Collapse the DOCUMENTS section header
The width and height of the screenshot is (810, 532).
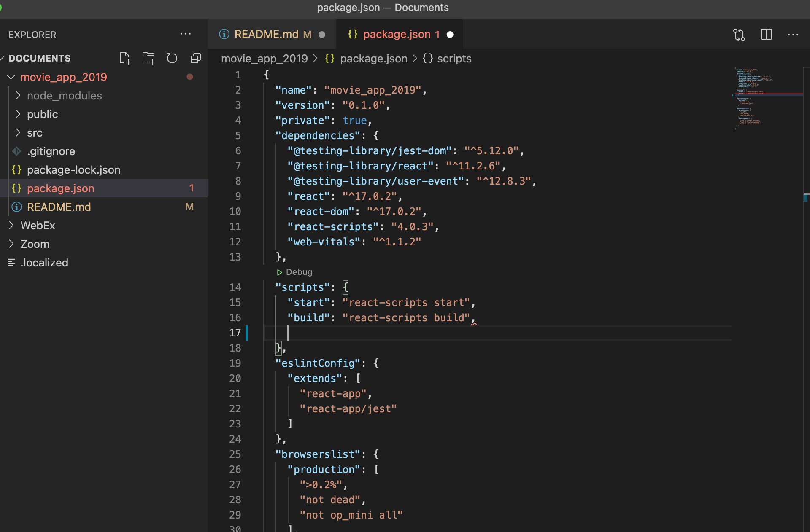coord(40,58)
